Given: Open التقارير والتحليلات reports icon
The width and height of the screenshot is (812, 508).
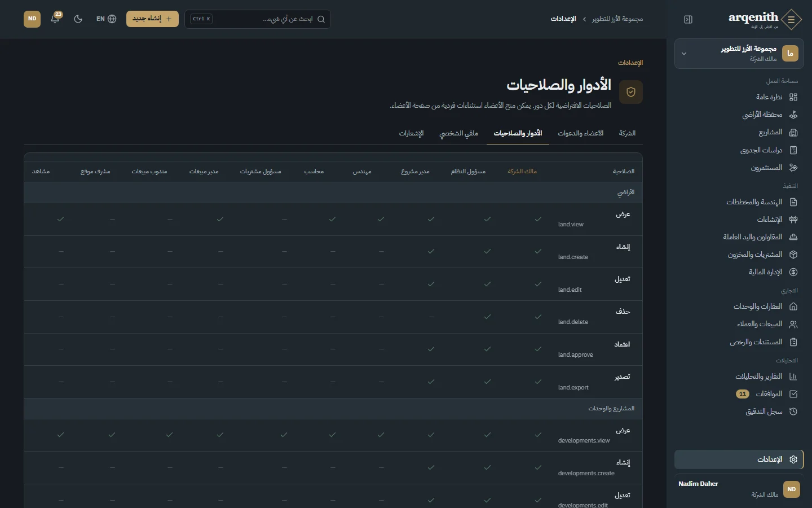Looking at the screenshot, I should (793, 376).
